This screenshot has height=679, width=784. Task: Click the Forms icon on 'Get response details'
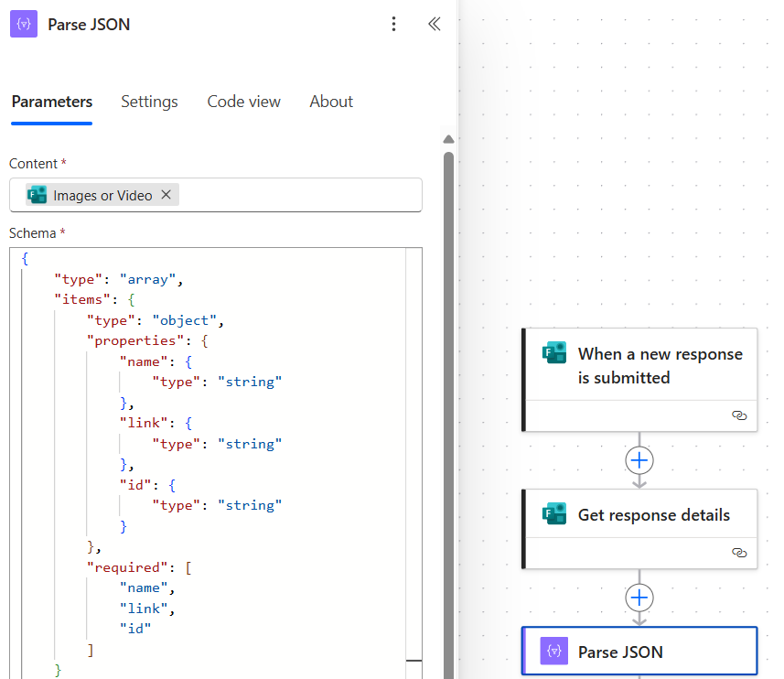coord(554,514)
